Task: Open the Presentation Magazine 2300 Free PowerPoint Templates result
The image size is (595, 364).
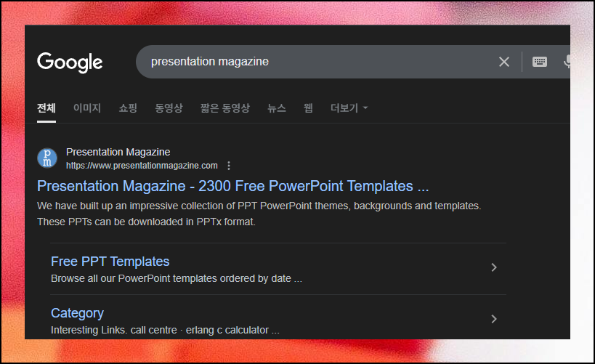Action: [232, 187]
